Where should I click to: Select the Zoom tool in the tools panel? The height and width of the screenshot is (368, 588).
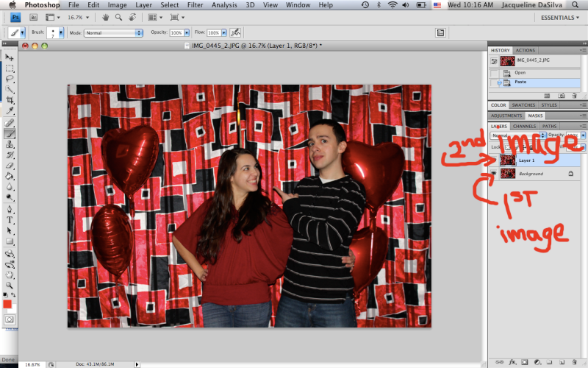point(10,286)
